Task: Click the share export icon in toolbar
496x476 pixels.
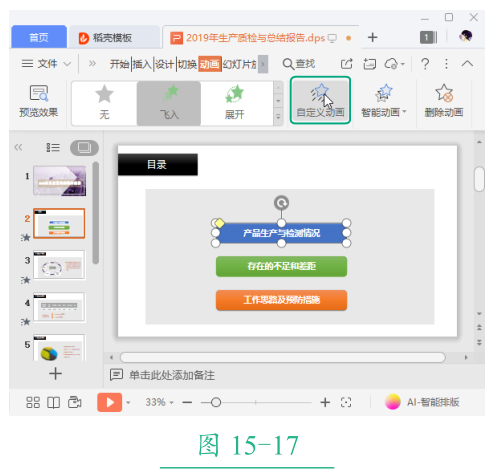Action: click(347, 63)
